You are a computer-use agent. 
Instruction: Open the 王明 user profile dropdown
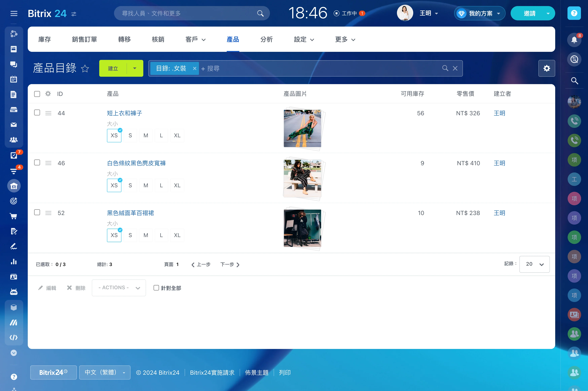429,13
